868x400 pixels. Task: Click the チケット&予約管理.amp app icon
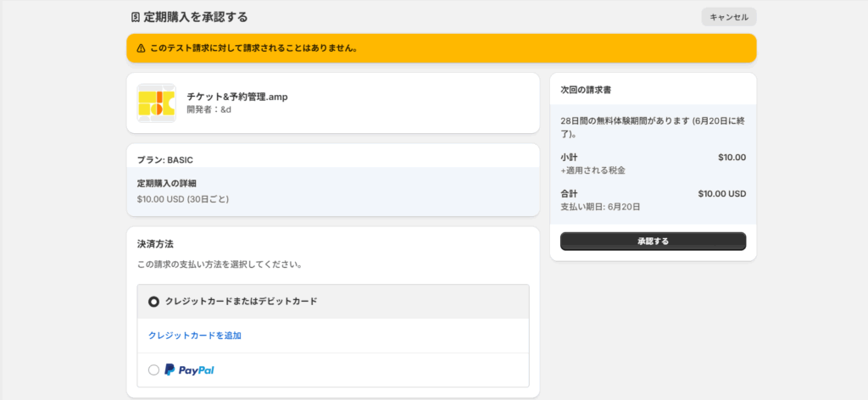click(157, 103)
